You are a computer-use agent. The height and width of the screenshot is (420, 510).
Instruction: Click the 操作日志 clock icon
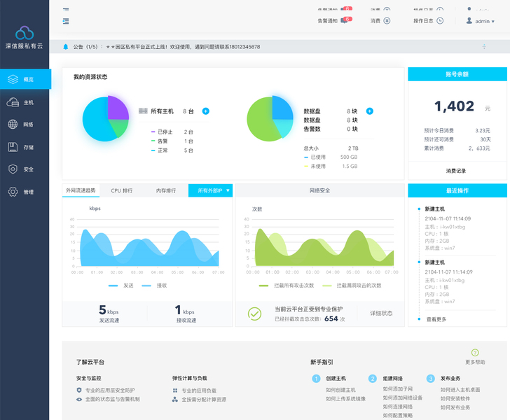click(x=440, y=21)
